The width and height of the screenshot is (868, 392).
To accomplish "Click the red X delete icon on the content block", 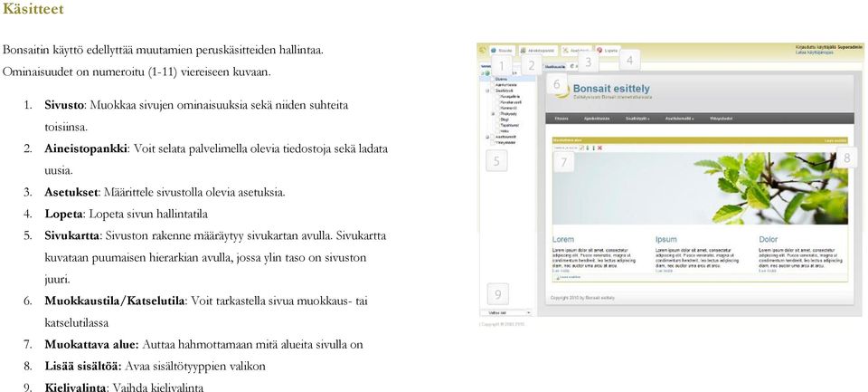I will tap(599, 148).
